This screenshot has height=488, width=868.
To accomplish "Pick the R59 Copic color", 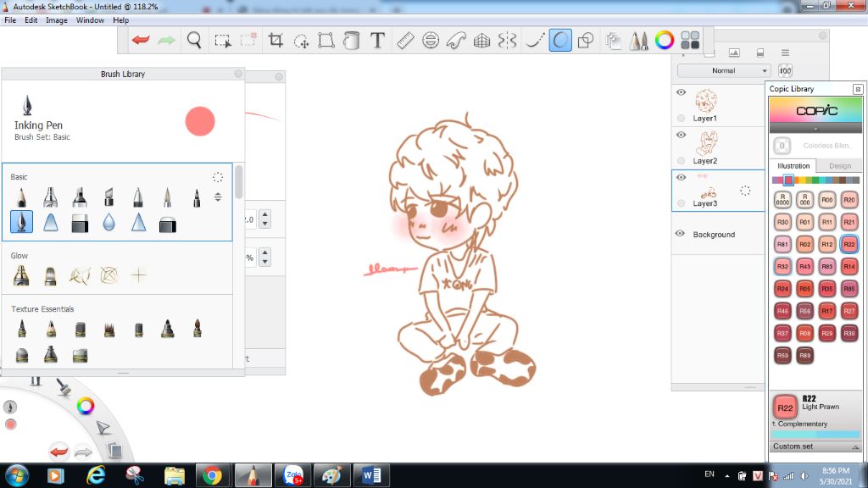I will [x=782, y=355].
